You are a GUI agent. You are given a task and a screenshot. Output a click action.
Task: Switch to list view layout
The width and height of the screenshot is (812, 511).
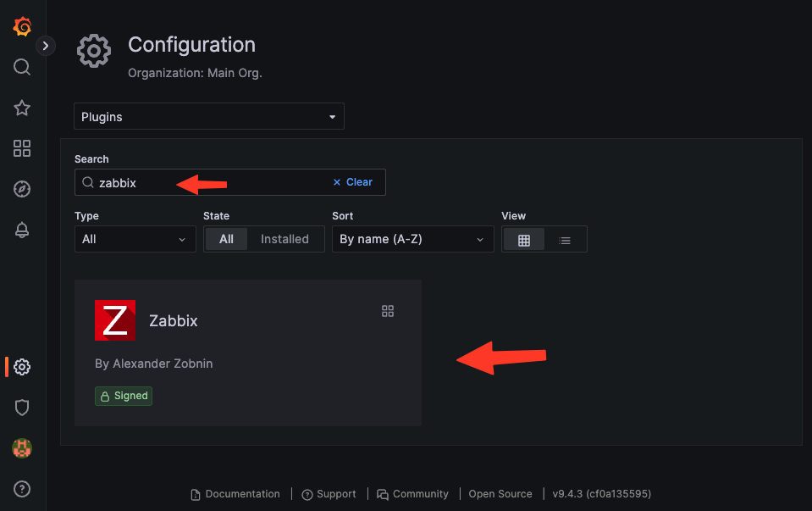pos(565,240)
